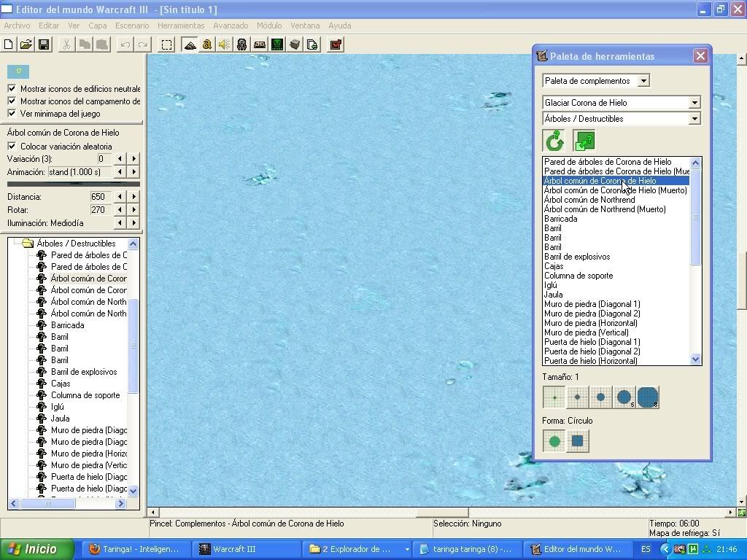This screenshot has height=560, width=747.
Task: Toggle 'Mostrar iconos del campamento' checkbox
Action: (12, 101)
